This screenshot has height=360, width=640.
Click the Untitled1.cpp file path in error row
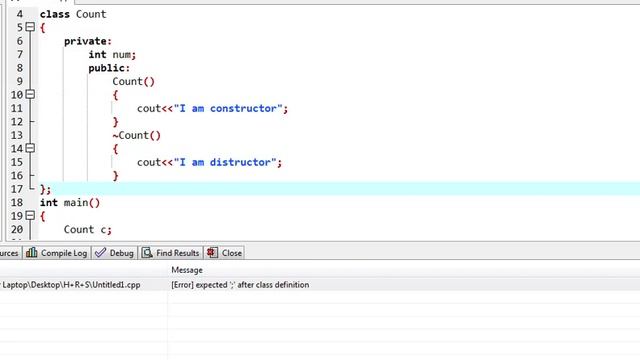click(71, 285)
